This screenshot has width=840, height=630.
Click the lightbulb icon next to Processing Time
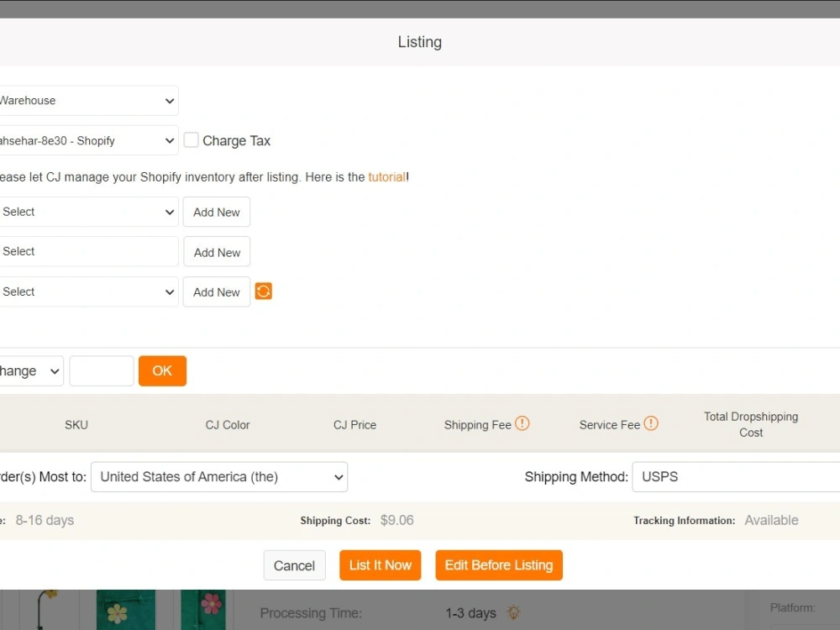click(x=513, y=612)
